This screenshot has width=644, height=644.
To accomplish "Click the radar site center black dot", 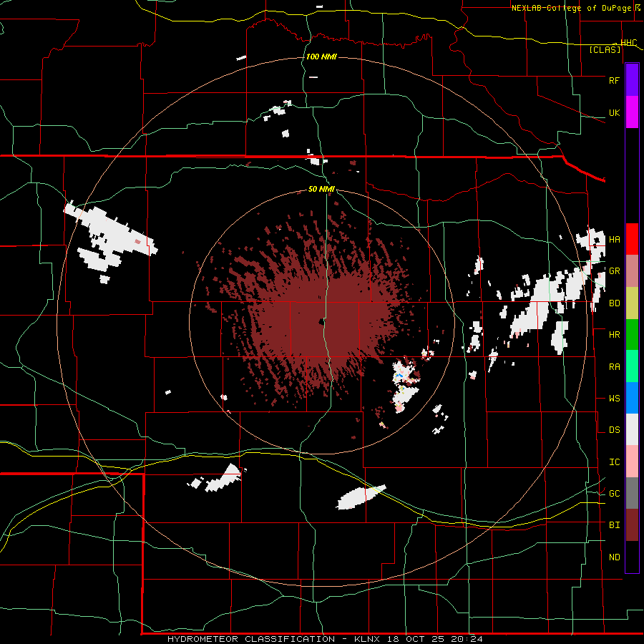I will tap(321, 322).
